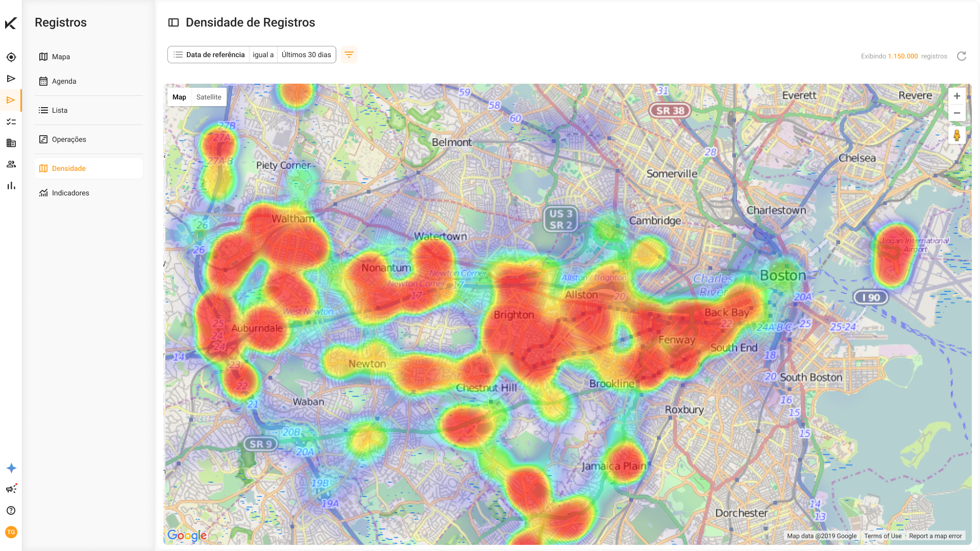Screen dimensions: 980x551
Task: Open the Terms of Use link
Action: pos(883,536)
